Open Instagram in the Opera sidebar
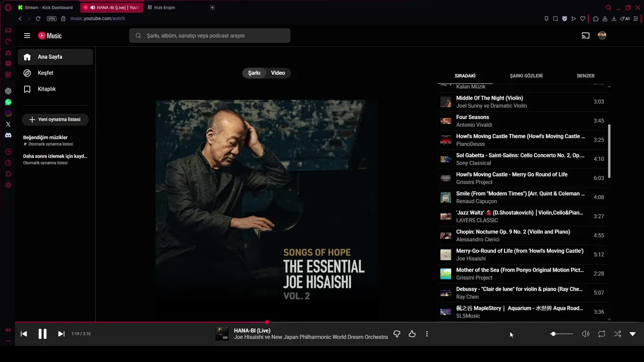 point(8,113)
